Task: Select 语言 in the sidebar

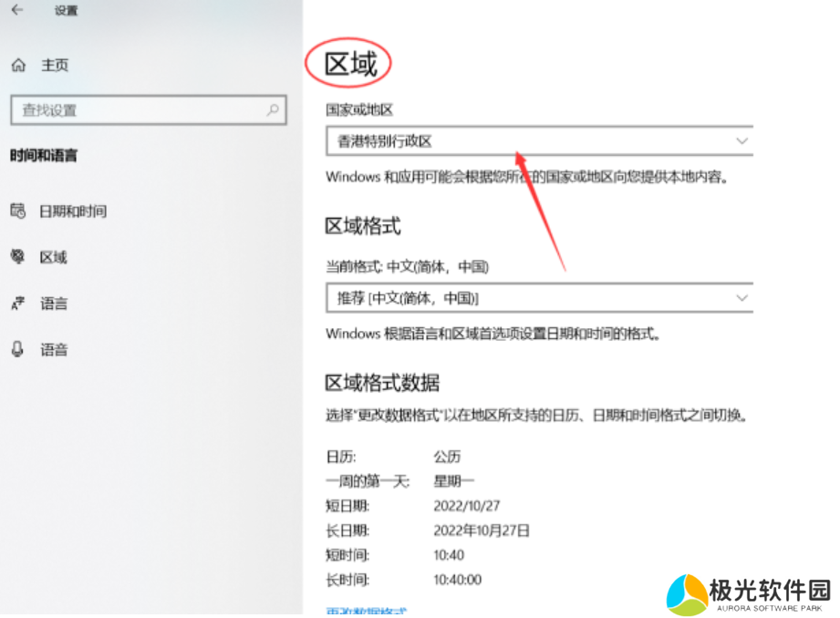Action: [54, 304]
